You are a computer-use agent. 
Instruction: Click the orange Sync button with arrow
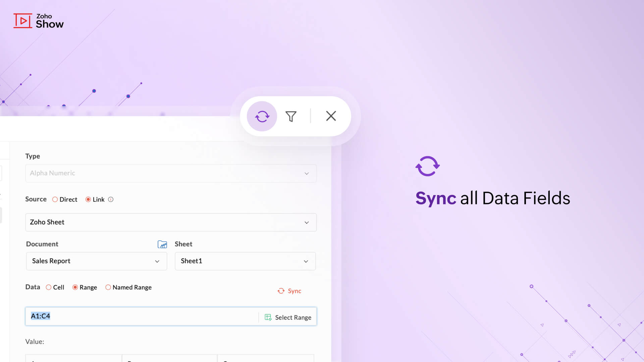tap(289, 290)
